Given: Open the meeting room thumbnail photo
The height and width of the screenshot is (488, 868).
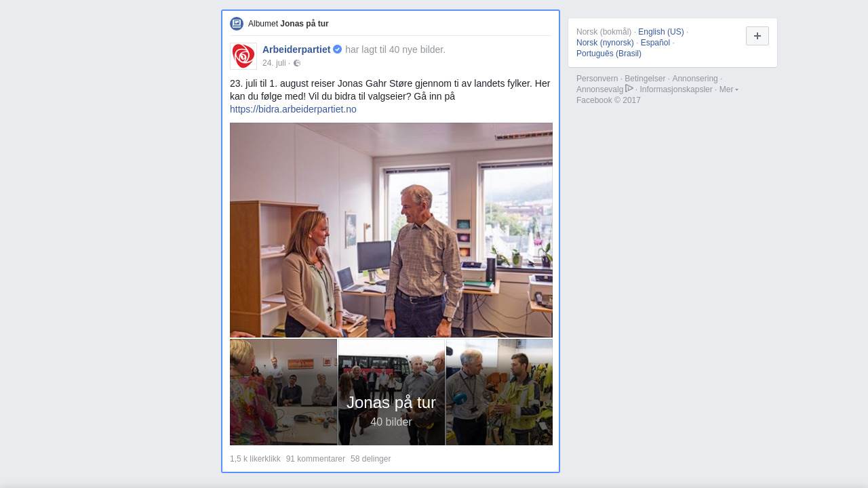Looking at the screenshot, I should click(283, 392).
